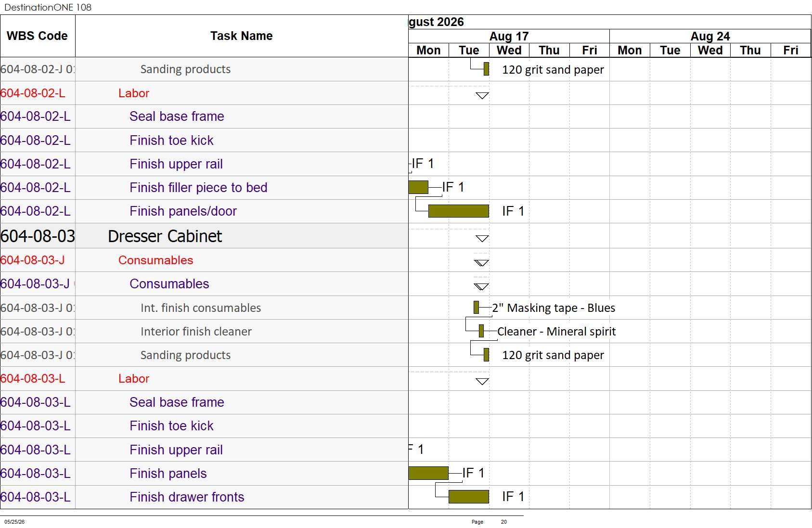Select the Dresser Cabinet task row

[204, 236]
